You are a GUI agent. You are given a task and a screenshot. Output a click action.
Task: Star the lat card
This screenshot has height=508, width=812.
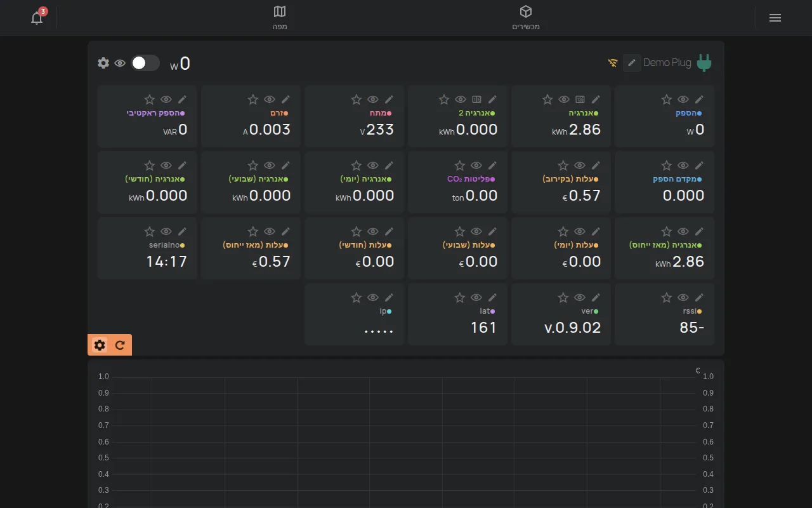tap(459, 297)
